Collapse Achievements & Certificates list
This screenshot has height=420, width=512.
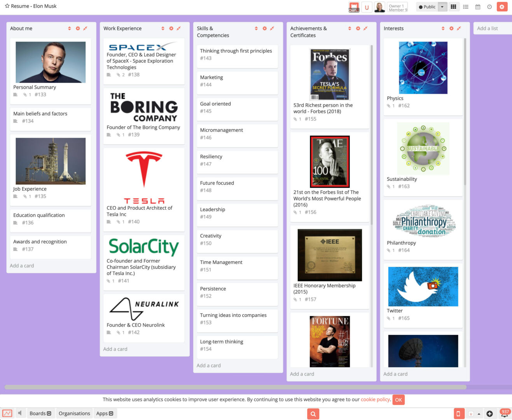point(365,28)
